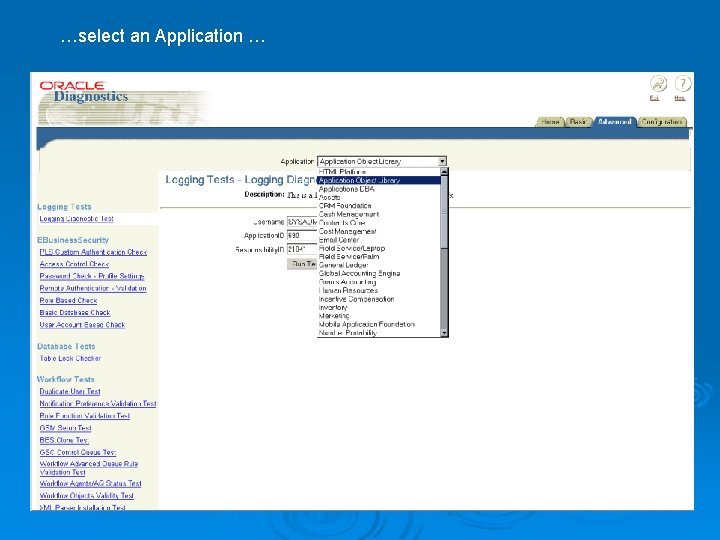
Task: Choose the Cost Management option
Action: tap(379, 231)
